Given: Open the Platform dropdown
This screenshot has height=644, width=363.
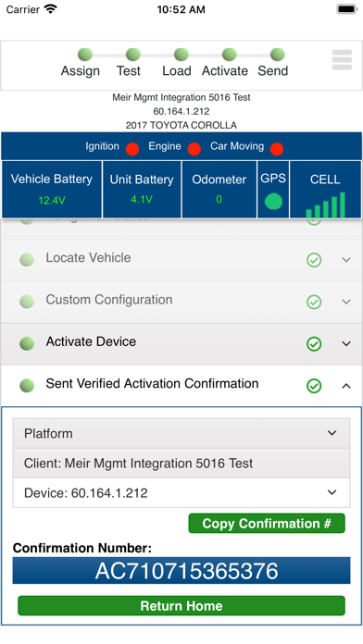Looking at the screenshot, I should [x=181, y=433].
